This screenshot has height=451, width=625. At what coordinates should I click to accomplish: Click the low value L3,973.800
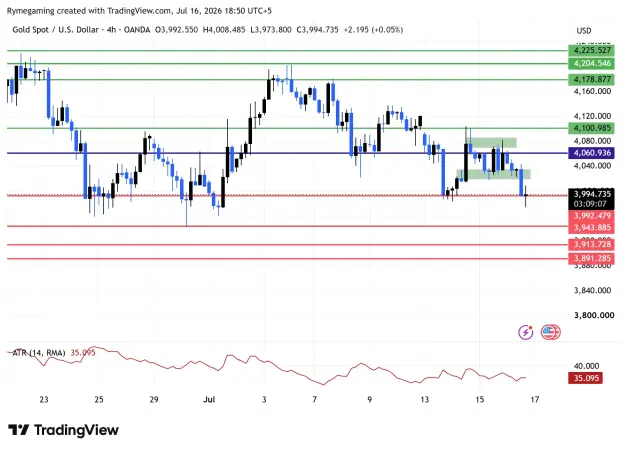(x=271, y=30)
